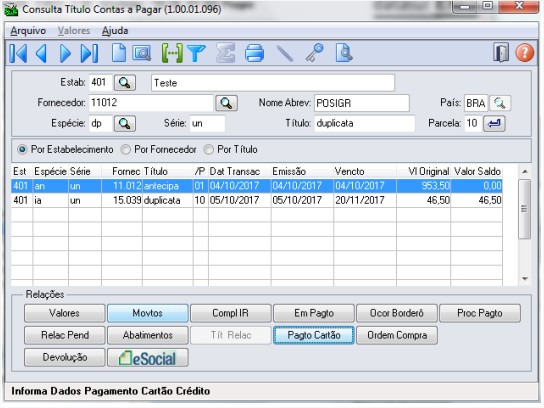Click the Relac Pend button
This screenshot has width=544, height=408.
[65, 335]
